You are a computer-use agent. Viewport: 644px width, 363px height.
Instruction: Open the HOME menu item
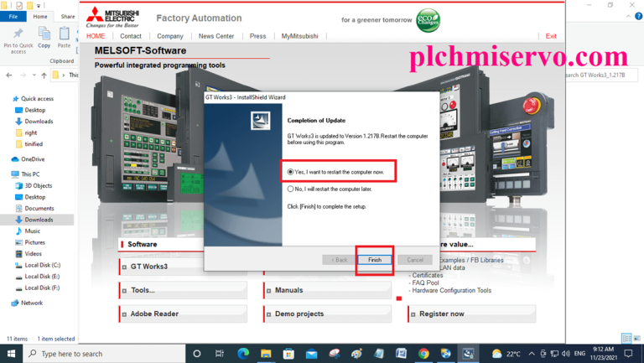[x=96, y=36]
